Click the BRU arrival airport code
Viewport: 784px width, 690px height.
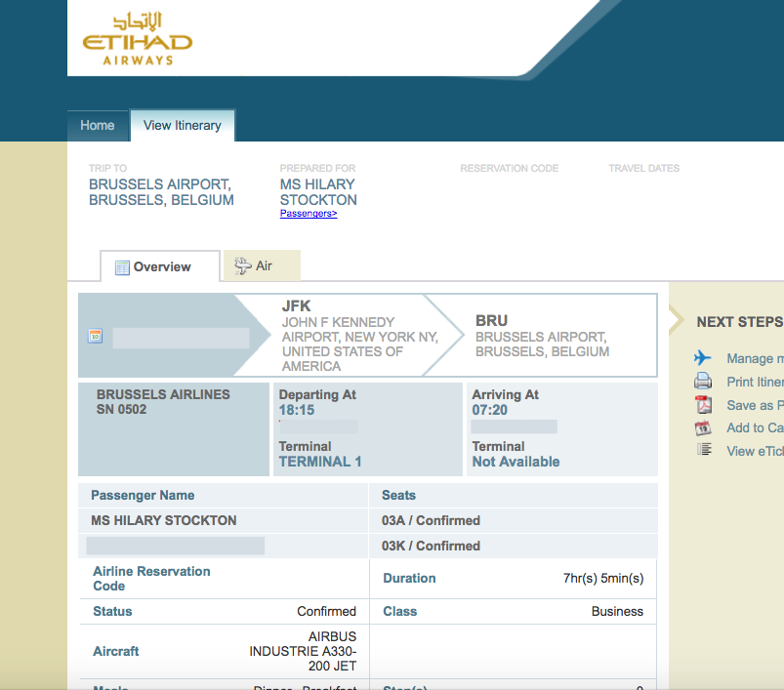(x=491, y=320)
